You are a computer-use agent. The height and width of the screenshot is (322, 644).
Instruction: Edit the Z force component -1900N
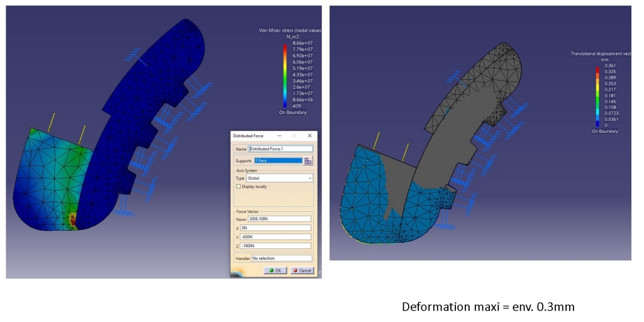[275, 246]
